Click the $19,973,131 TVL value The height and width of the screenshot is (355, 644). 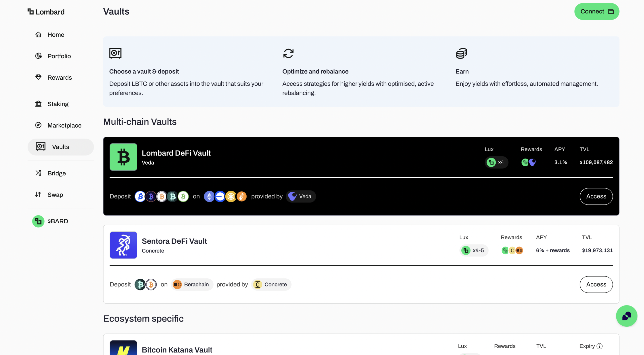coord(597,250)
